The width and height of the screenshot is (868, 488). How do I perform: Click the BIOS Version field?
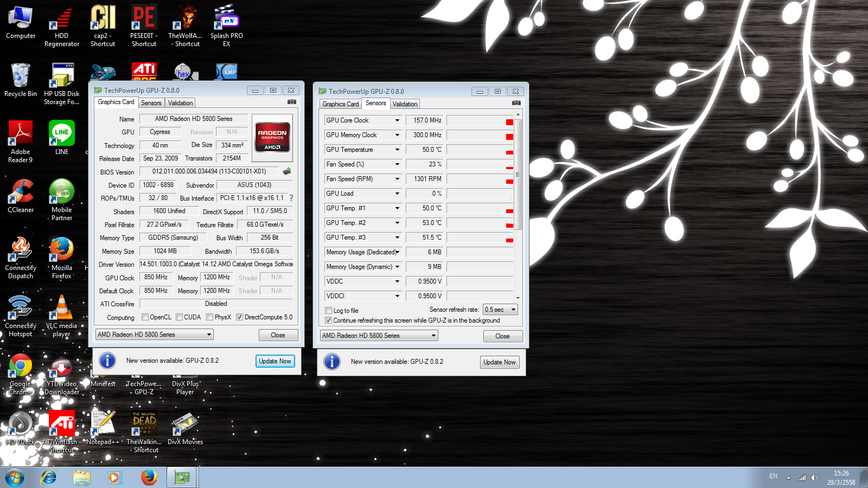click(x=209, y=171)
